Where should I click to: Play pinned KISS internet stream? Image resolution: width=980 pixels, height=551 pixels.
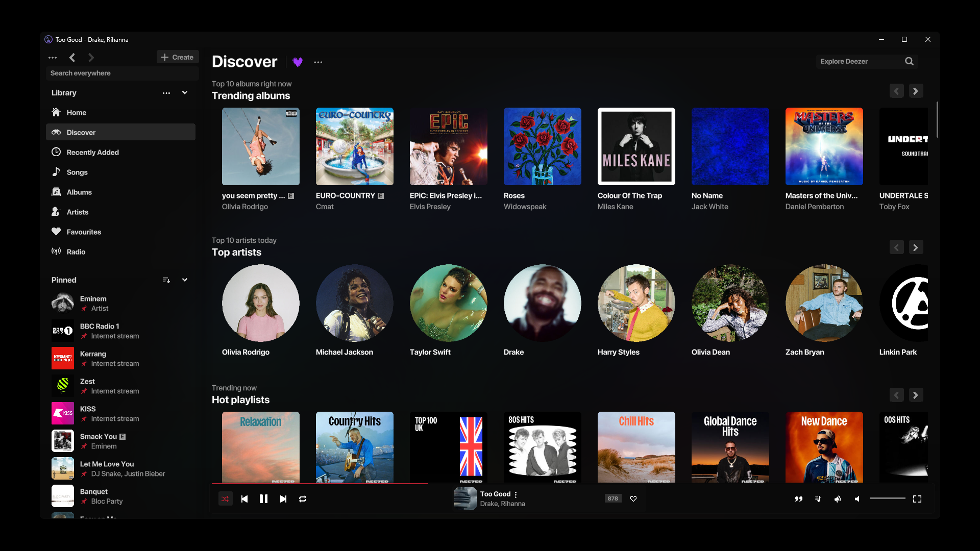(120, 414)
